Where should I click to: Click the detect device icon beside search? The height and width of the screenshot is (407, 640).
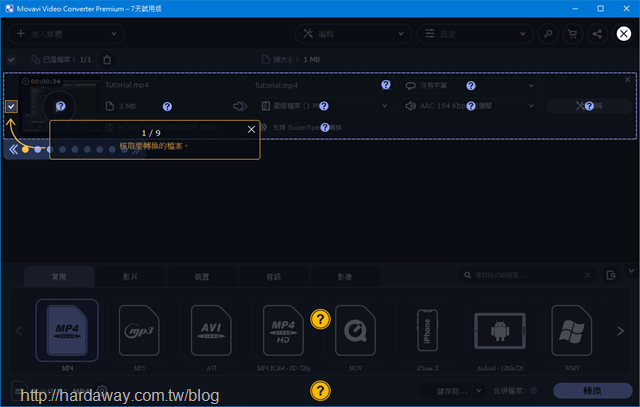611,275
